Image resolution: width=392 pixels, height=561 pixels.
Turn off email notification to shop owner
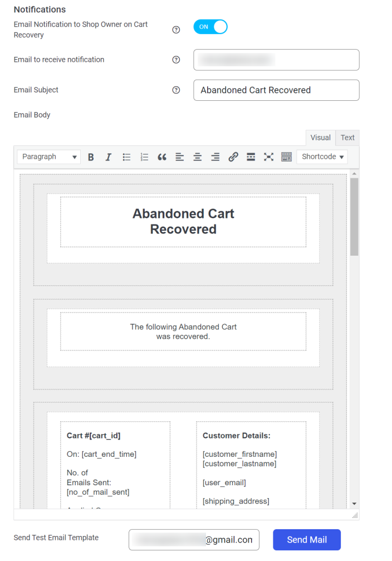click(210, 27)
